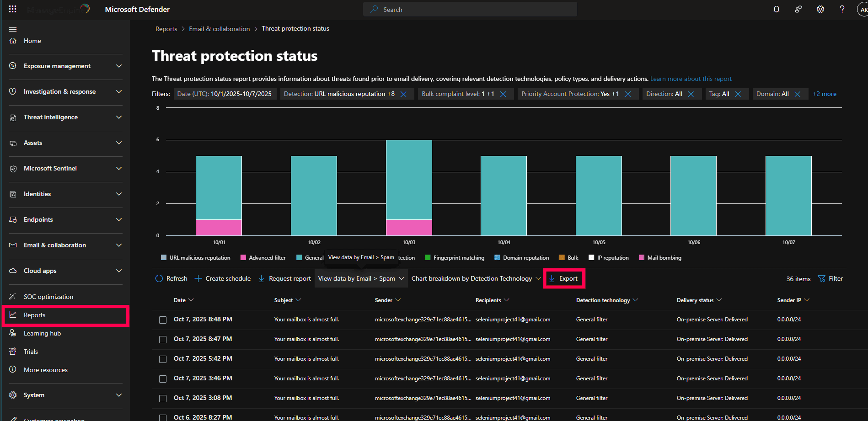Viewport: 868px width, 421px height.
Task: Check the checkbox for the 8:48 PM row
Action: pyautogui.click(x=162, y=320)
